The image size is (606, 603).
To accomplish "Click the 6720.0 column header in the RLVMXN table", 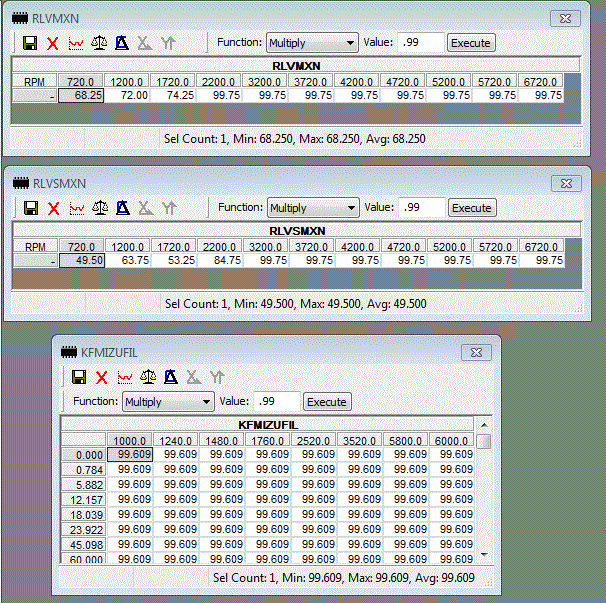I will pos(540,82).
